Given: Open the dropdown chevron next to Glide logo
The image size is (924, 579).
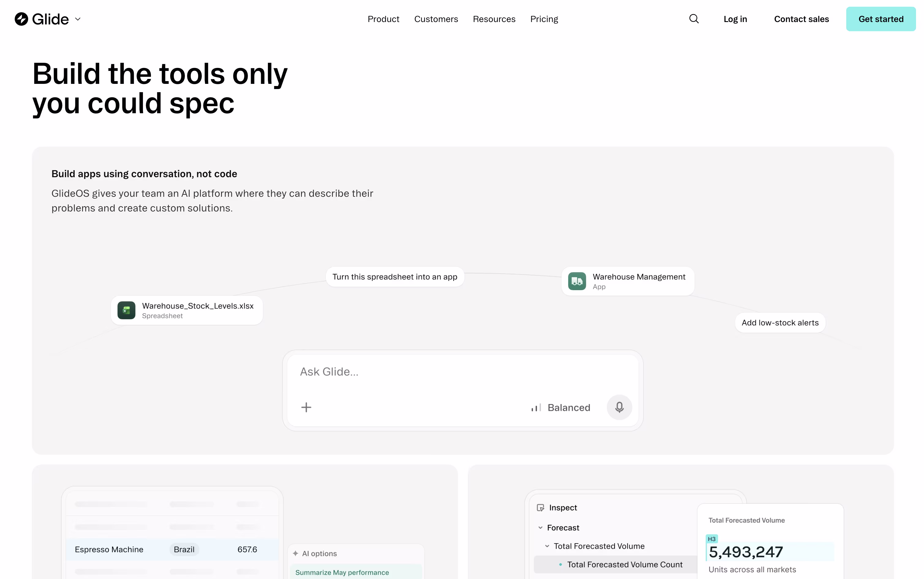Looking at the screenshot, I should click(78, 19).
